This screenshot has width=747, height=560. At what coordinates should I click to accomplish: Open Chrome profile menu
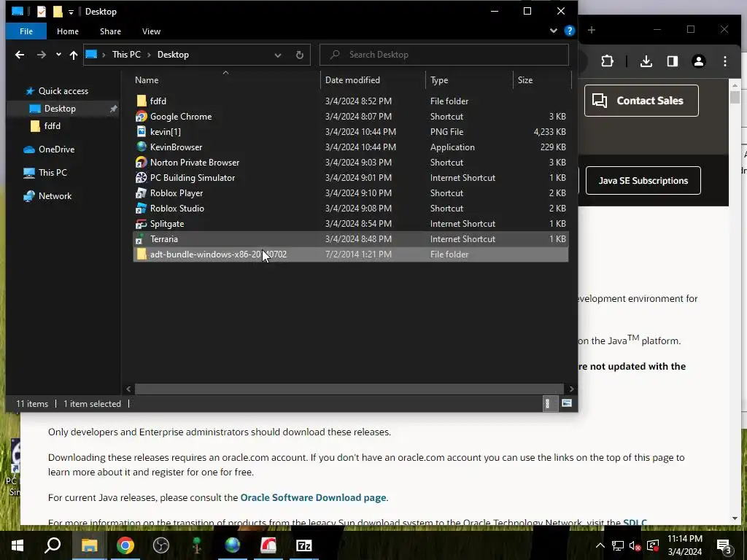click(x=698, y=61)
